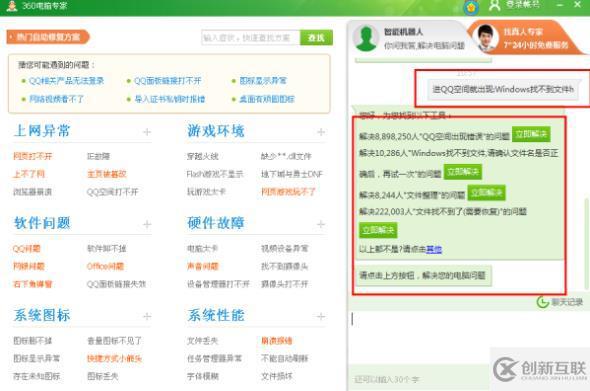Screen dimensions: 590x391
Task: Select 软件卸不掉 under 软件问题
Action: (x=106, y=248)
